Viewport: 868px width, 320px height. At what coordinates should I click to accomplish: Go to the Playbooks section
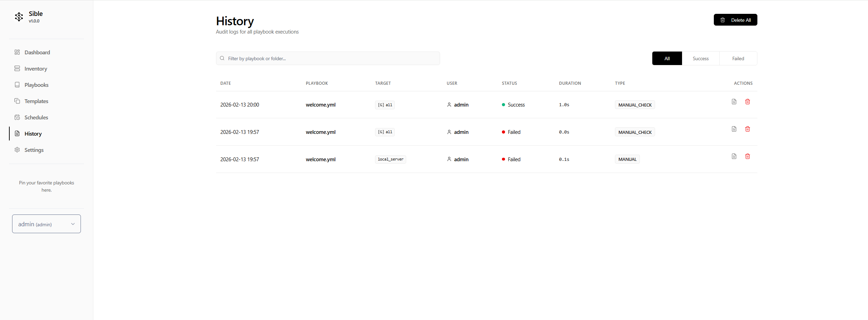[x=36, y=85]
